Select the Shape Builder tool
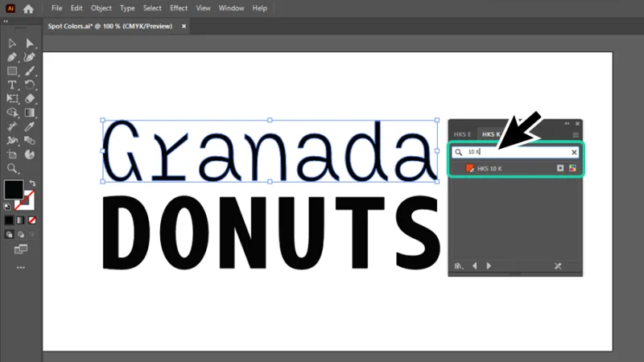Image resolution: width=644 pixels, height=362 pixels. click(12, 113)
